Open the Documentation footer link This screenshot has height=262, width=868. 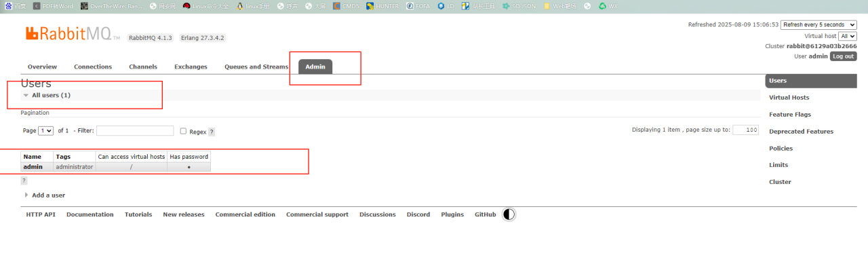[90, 214]
